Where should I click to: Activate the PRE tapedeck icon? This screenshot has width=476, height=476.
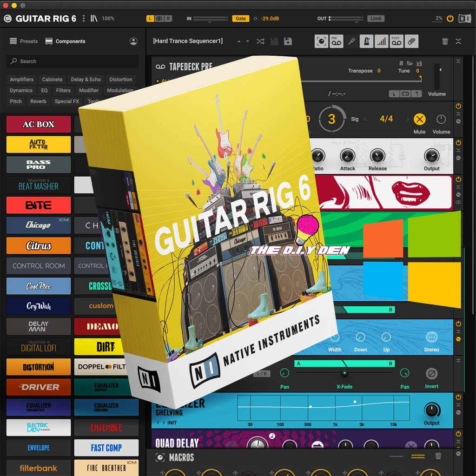(336, 41)
